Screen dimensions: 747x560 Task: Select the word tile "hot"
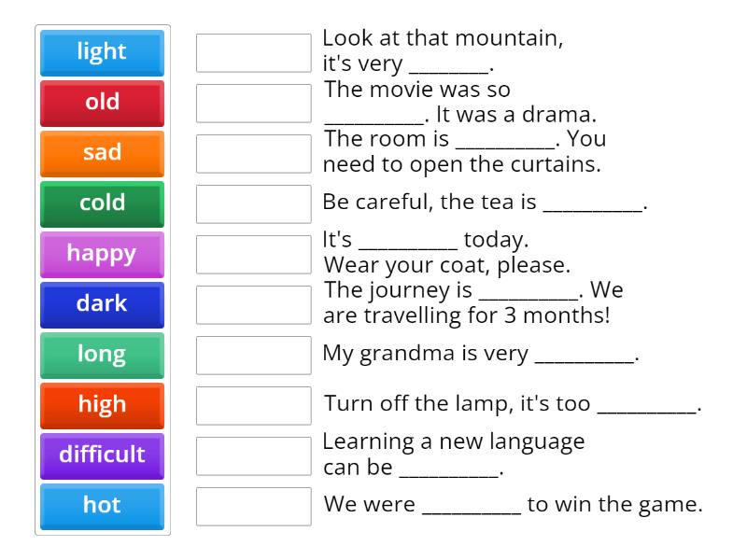pos(101,506)
